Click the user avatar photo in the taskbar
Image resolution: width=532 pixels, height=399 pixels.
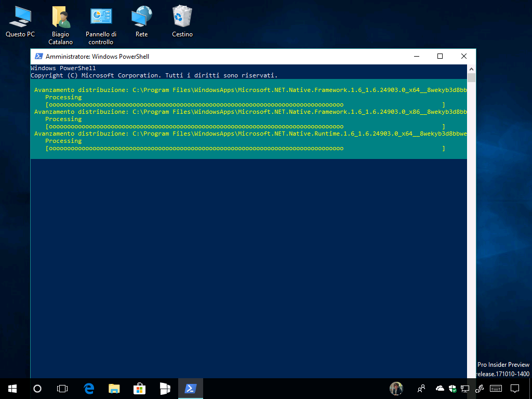[396, 389]
